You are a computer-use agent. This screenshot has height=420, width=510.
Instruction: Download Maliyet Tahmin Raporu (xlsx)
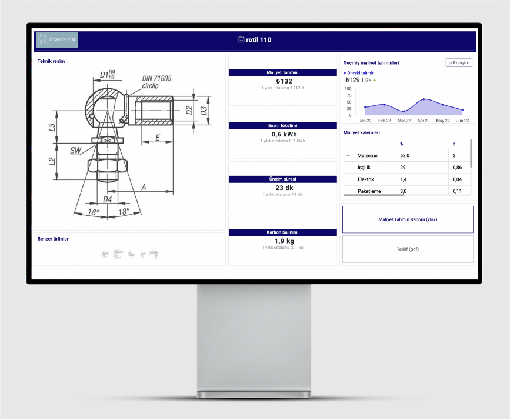(x=408, y=219)
